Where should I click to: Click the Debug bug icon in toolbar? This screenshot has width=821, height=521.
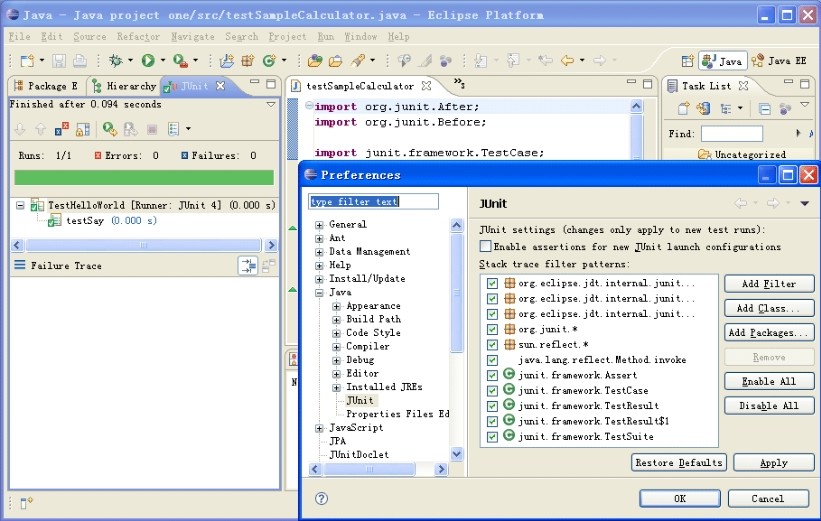click(115, 61)
